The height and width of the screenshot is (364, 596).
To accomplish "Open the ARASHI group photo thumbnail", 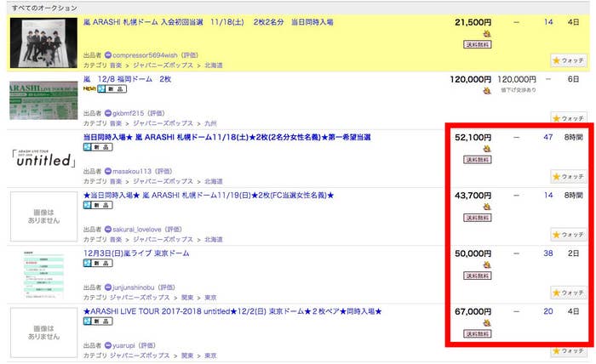I will pos(43,43).
